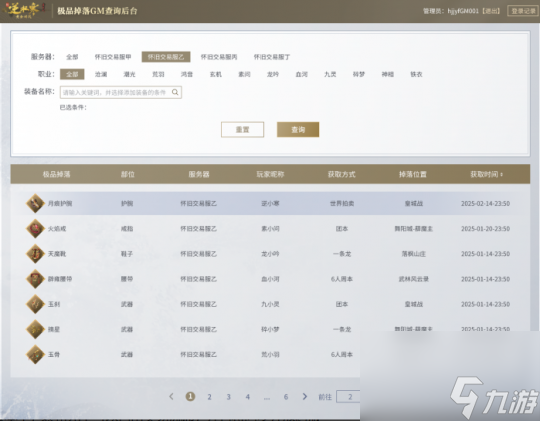The height and width of the screenshot is (421, 540).
Task: Click the 鞋子 slot cell
Action: (x=127, y=254)
